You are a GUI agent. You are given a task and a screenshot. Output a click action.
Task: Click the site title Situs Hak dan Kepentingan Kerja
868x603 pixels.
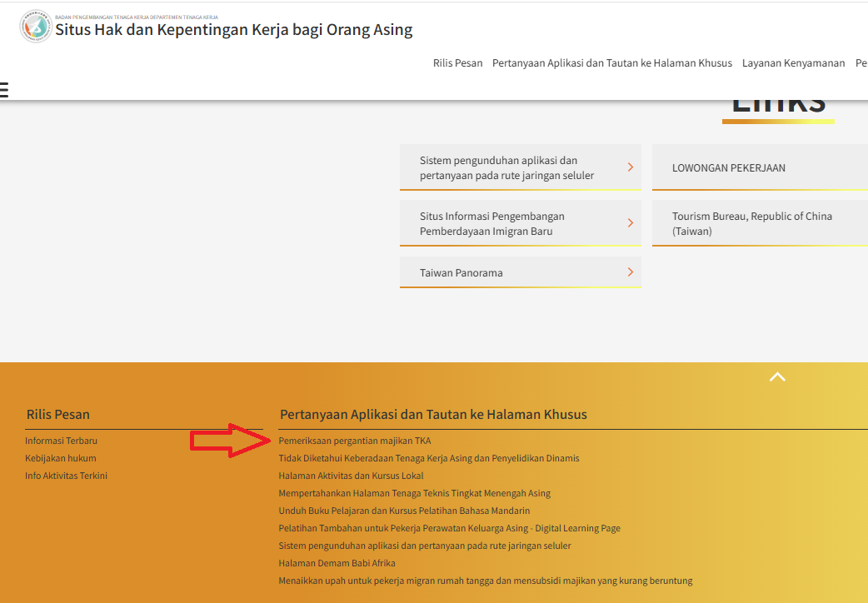point(233,29)
